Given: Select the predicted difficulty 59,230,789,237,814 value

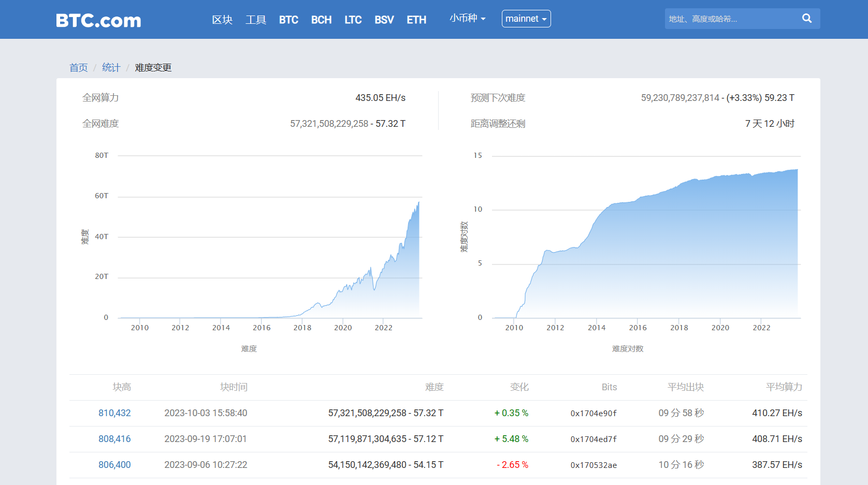Looking at the screenshot, I should coord(681,98).
